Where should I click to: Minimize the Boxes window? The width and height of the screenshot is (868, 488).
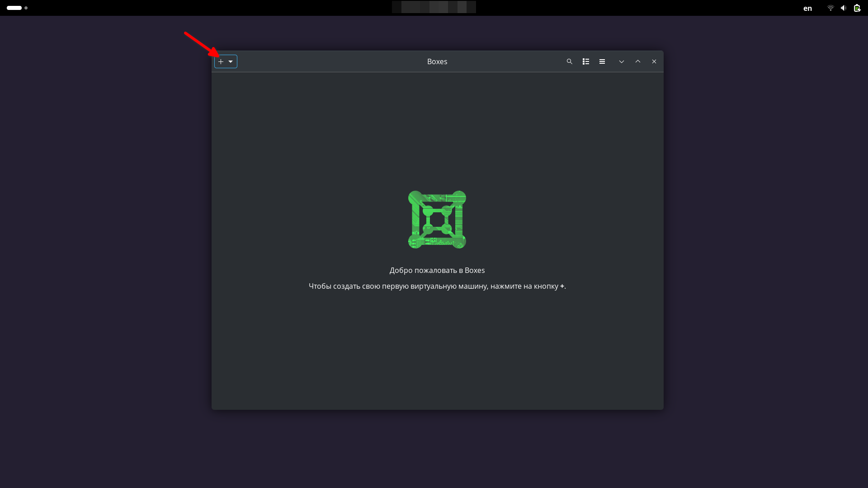click(622, 61)
